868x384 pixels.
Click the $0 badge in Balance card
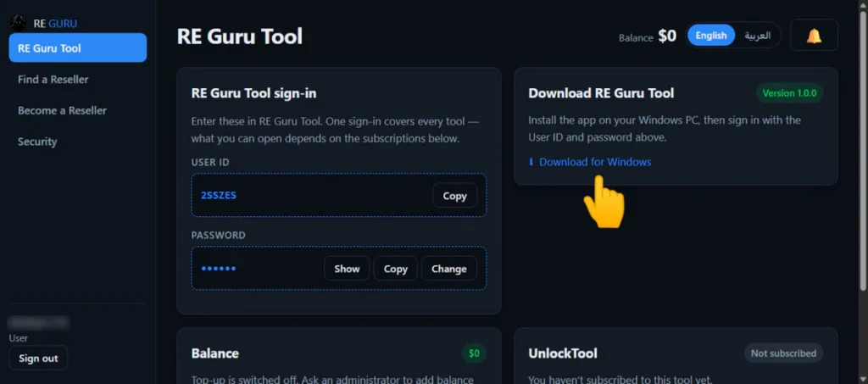coord(474,353)
